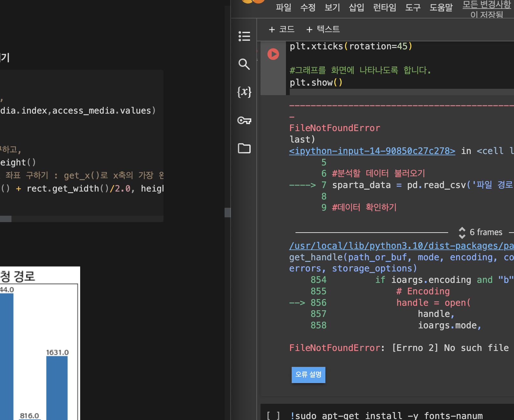Image resolution: width=514 pixels, height=420 pixels.
Task: Click the red FileNotFoundError heading in traceback
Action: 335,128
